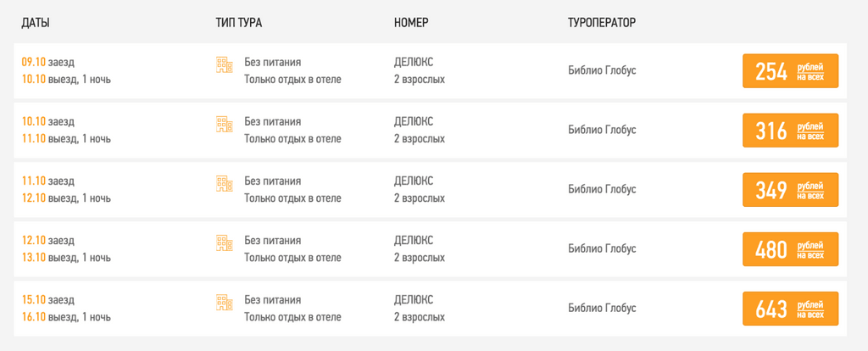
Task: Open Библио Глобус operator in 09.10 row
Action: click(x=603, y=71)
